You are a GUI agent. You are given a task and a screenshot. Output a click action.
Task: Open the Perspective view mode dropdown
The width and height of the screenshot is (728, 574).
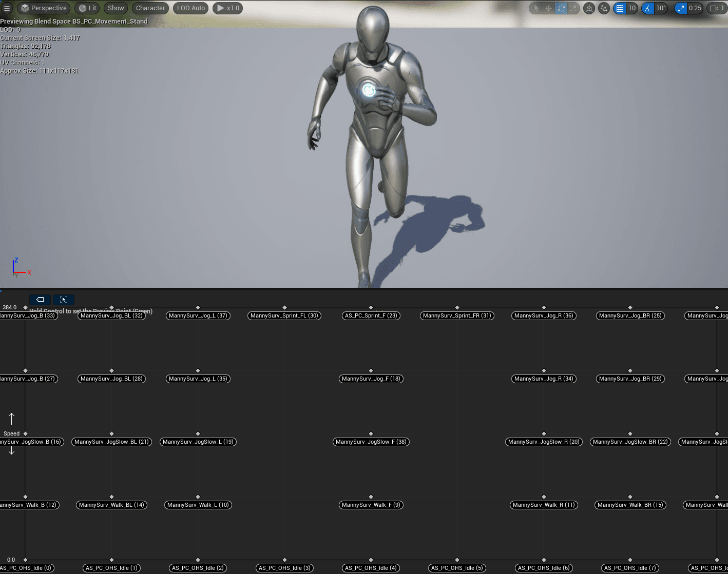click(x=44, y=8)
